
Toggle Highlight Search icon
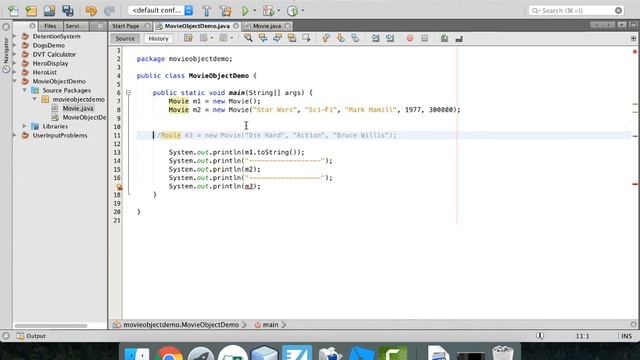[x=292, y=38]
